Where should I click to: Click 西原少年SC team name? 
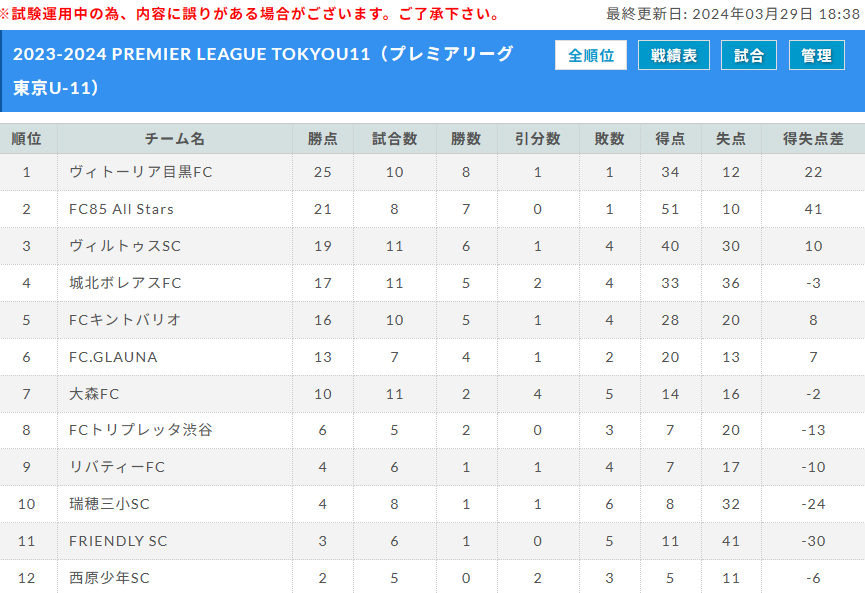pos(109,578)
